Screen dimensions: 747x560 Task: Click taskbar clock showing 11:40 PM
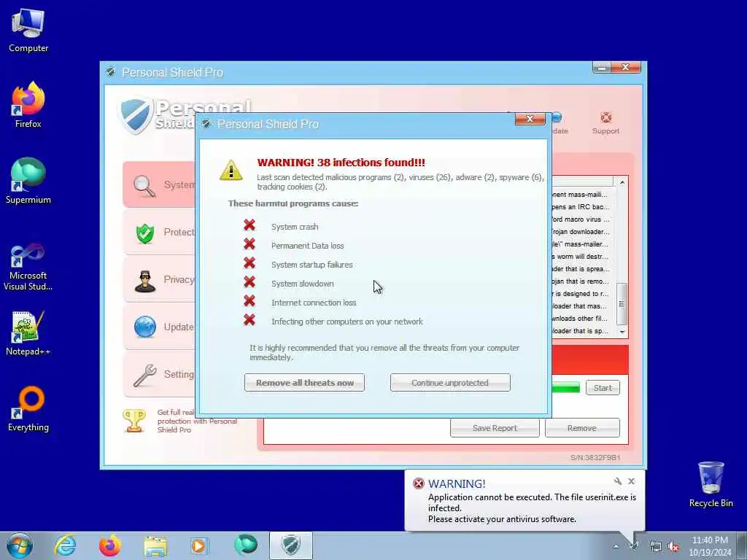pos(710,545)
